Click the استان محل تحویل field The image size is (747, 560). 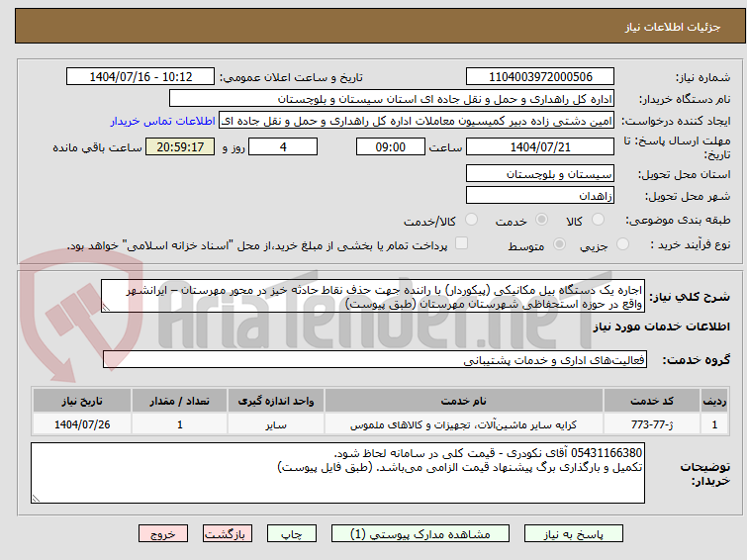click(540, 173)
